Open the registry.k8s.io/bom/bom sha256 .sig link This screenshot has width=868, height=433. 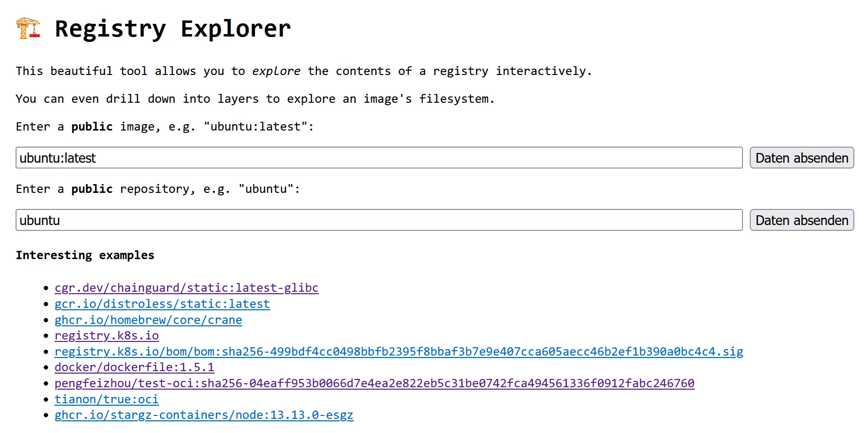399,352
